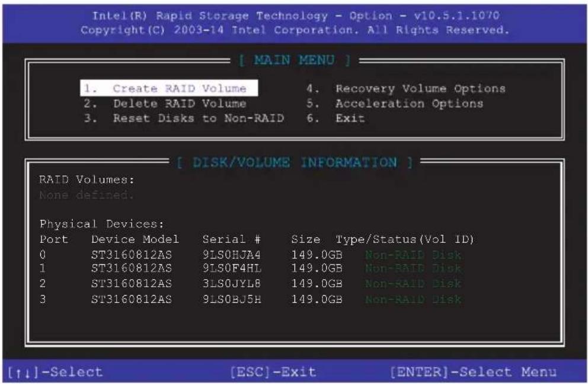This screenshot has width=588, height=384.
Task: Click serial number 9LS0F4HL
Action: [232, 268]
